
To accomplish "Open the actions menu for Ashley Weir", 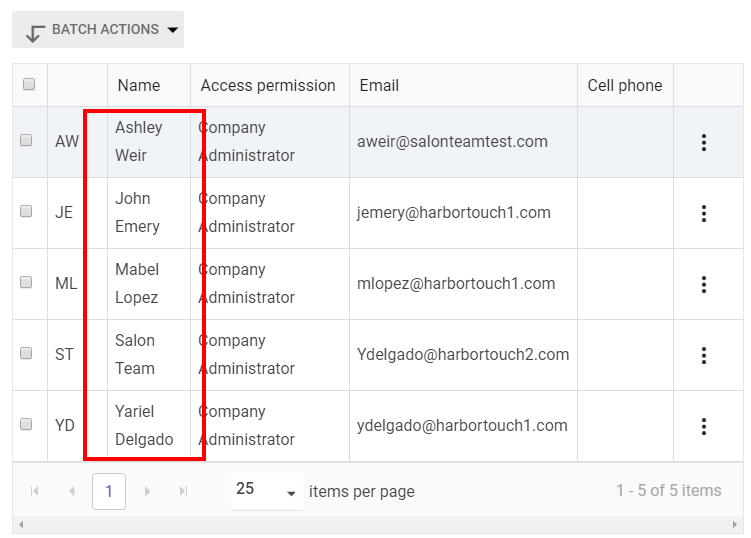I will pos(703,142).
